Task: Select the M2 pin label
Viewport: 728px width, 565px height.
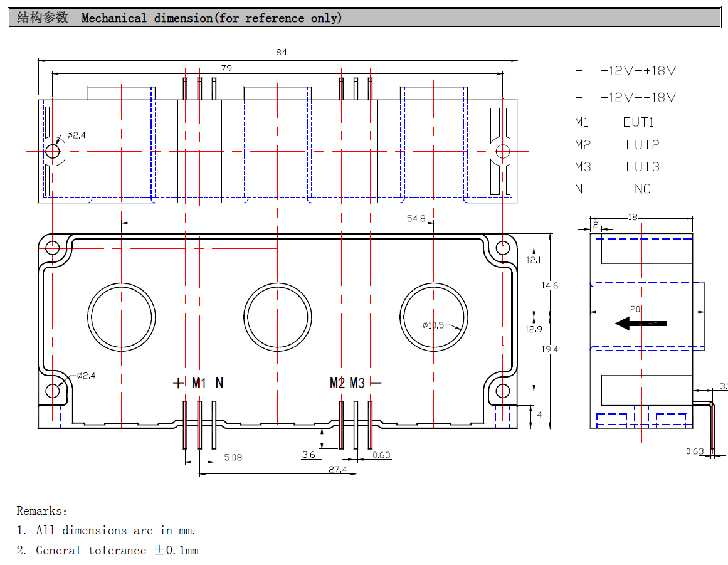Action: pos(337,383)
